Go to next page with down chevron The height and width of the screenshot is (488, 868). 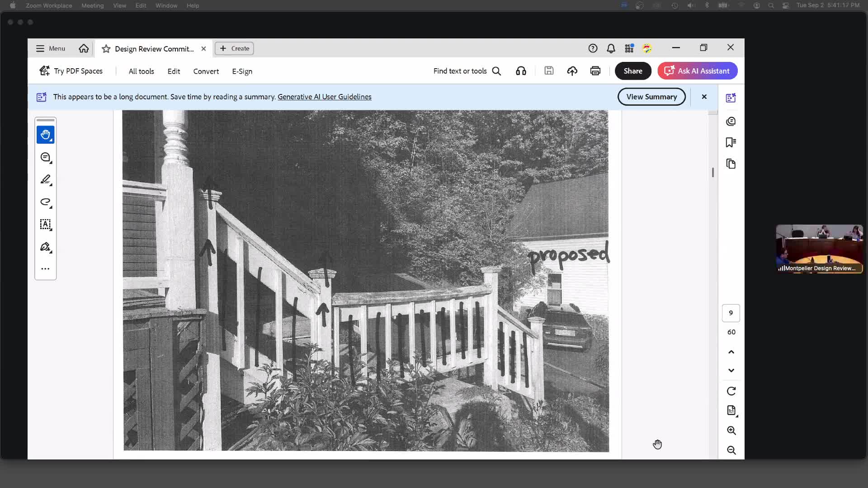pyautogui.click(x=731, y=371)
